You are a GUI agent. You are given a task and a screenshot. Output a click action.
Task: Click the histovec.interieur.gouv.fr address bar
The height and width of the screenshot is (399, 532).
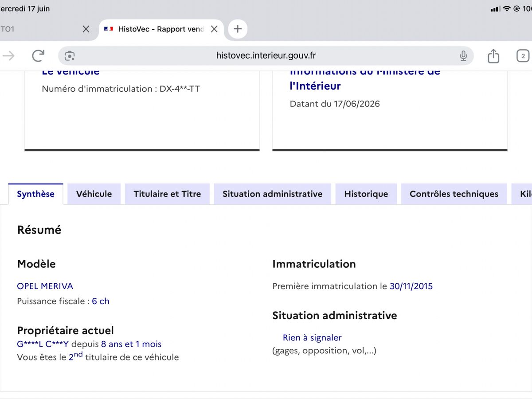coord(266,56)
